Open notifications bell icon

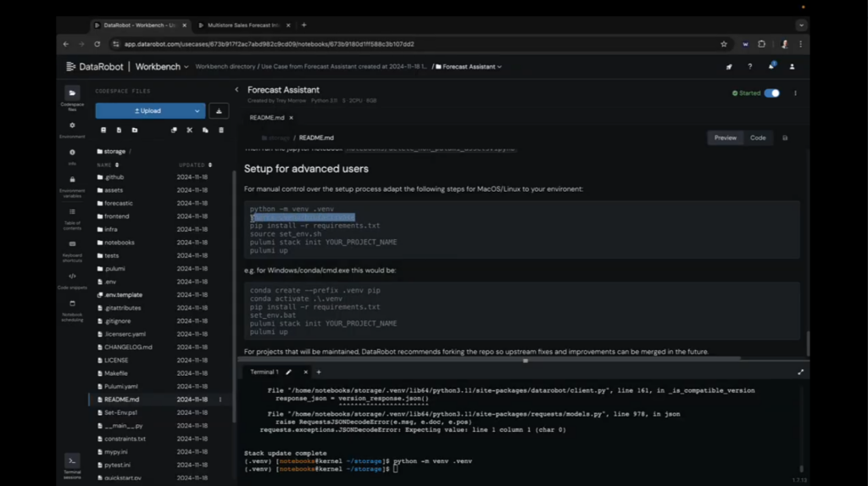click(x=771, y=66)
